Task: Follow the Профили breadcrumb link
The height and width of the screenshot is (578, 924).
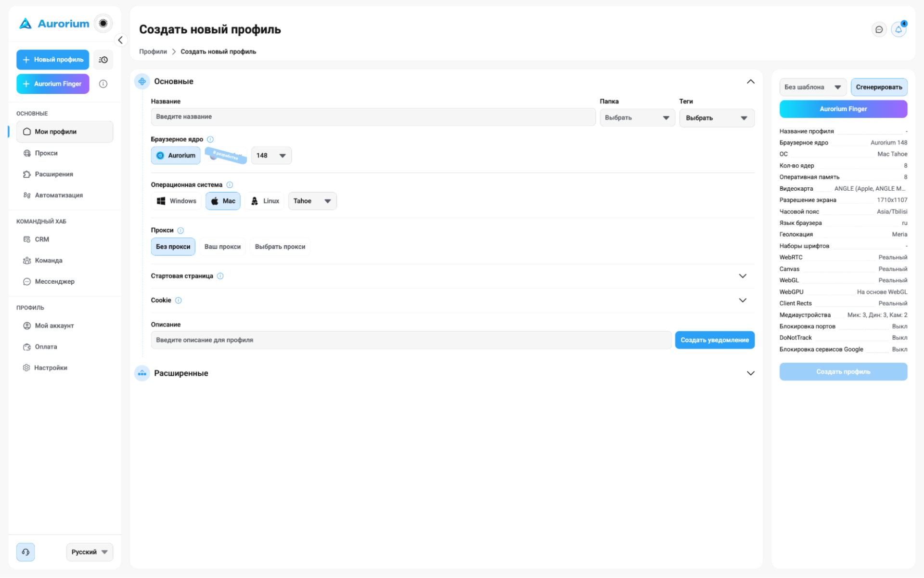Action: [153, 52]
